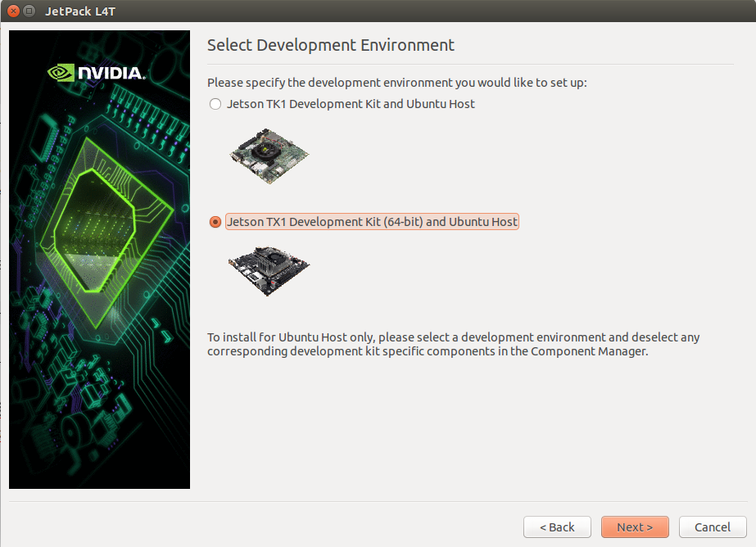Click the Jetson TK1 board image
The image size is (756, 547).
coord(269,156)
